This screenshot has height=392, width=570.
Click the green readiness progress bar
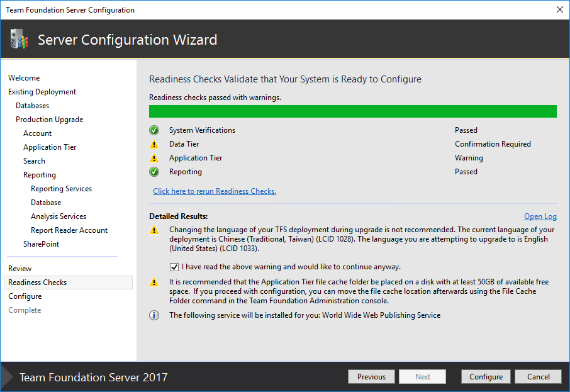(x=352, y=111)
